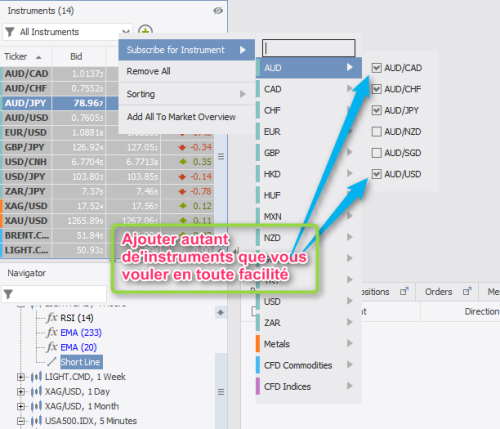Uncheck the AUD/CAD checkbox
The width and height of the screenshot is (500, 429).
pos(376,68)
